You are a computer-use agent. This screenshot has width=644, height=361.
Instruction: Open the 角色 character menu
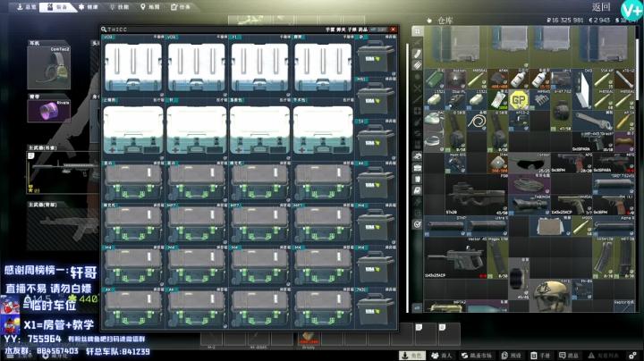tap(412, 356)
